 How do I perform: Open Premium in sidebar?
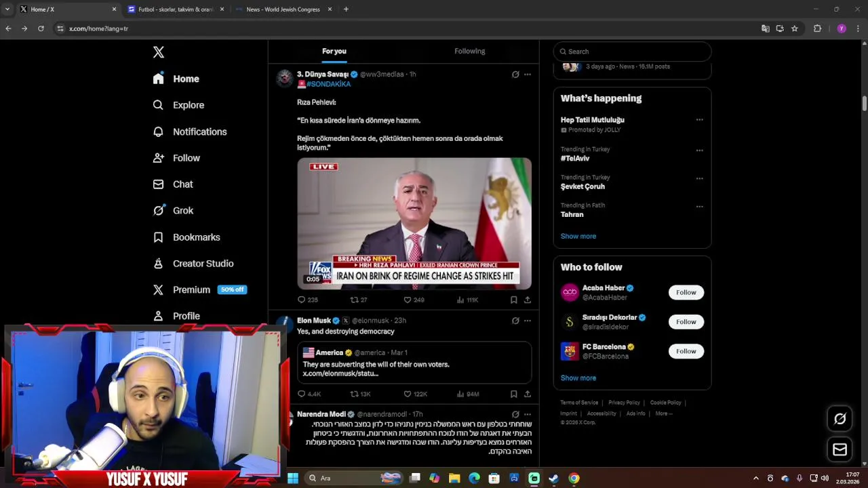199,289
